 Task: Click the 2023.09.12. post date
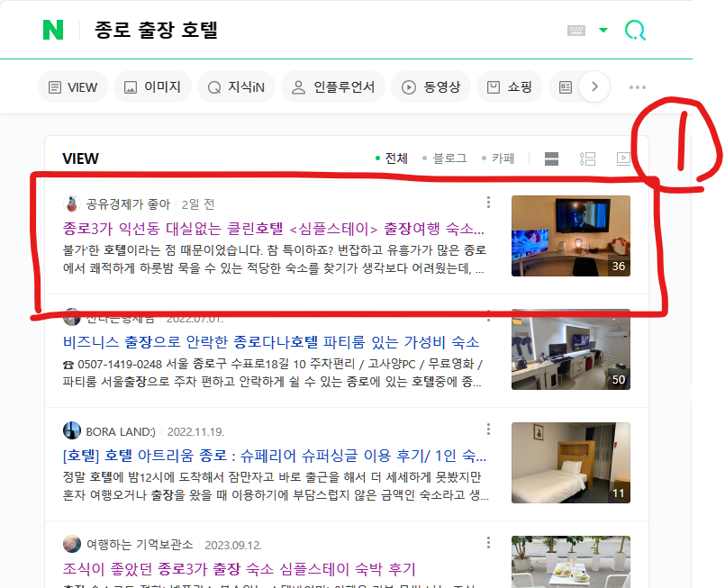[x=233, y=546]
